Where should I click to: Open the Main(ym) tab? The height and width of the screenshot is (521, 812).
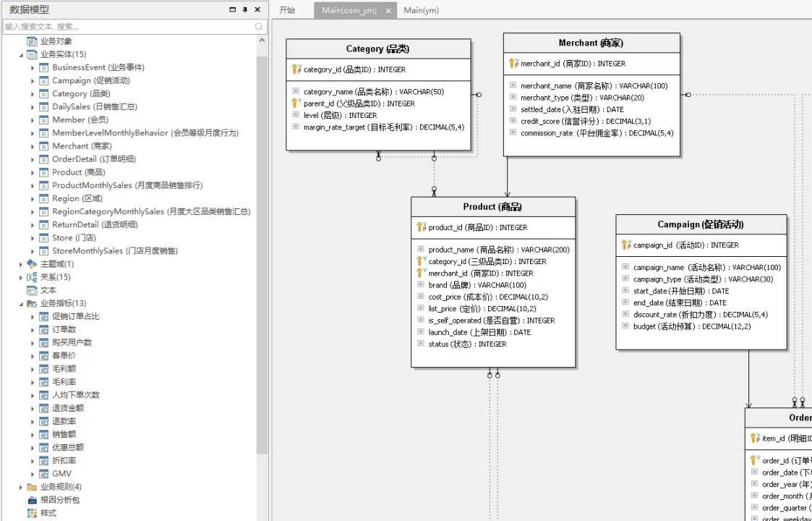tap(421, 10)
